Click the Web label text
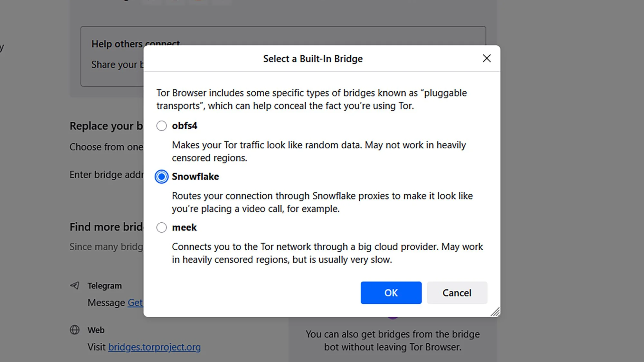This screenshot has height=362, width=644. pos(96,330)
